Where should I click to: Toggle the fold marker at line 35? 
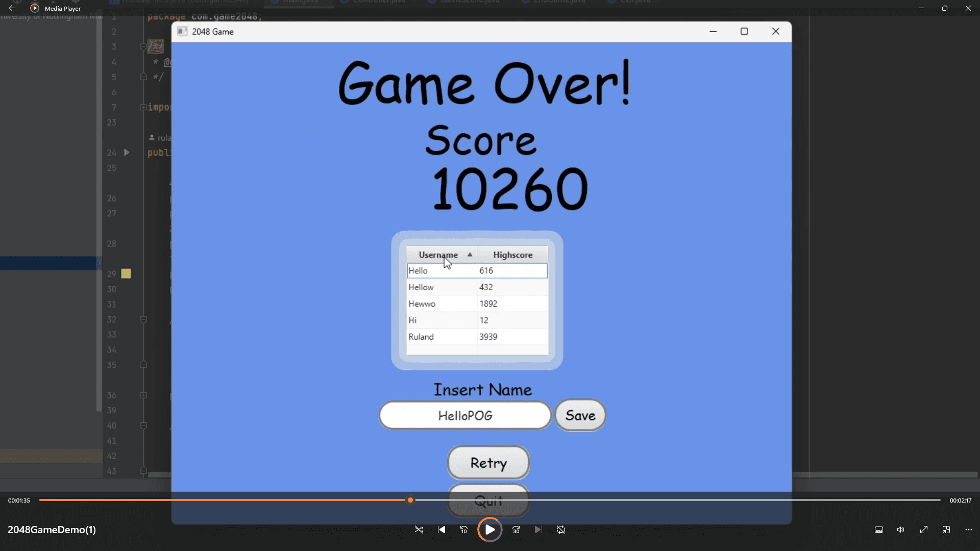click(x=143, y=365)
